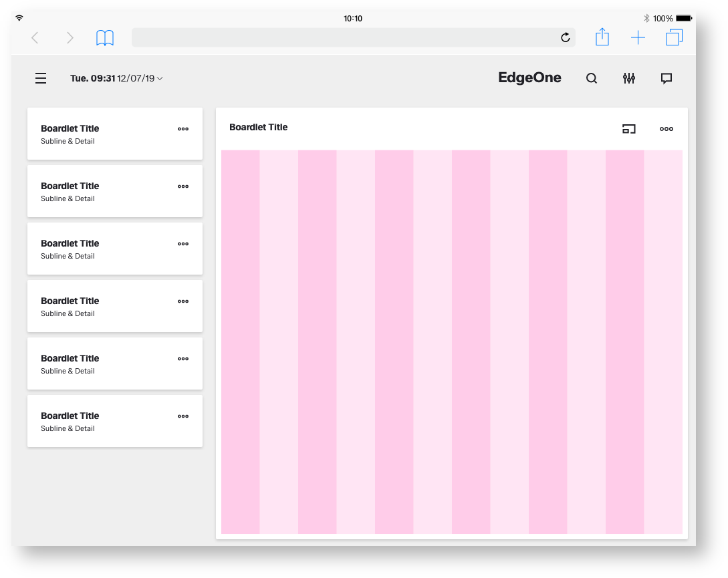Open first sidebar boardlet's three-dot menu
The height and width of the screenshot is (578, 728).
pyautogui.click(x=183, y=129)
